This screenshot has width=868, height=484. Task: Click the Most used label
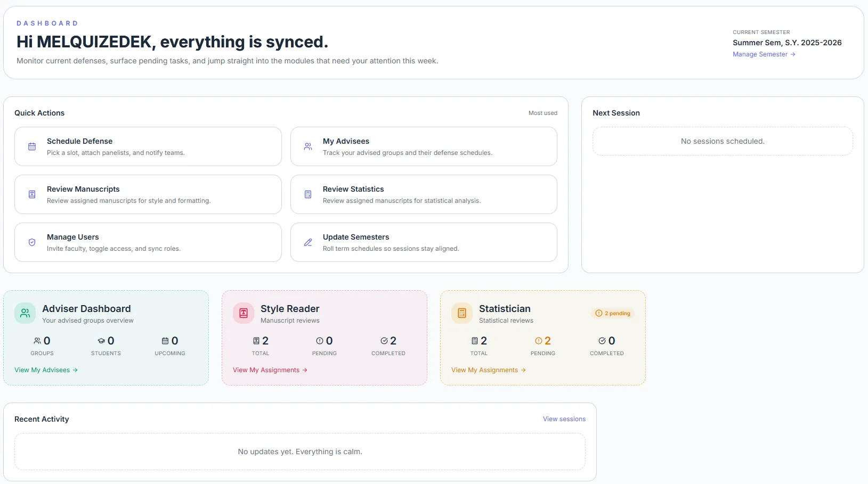coord(543,113)
